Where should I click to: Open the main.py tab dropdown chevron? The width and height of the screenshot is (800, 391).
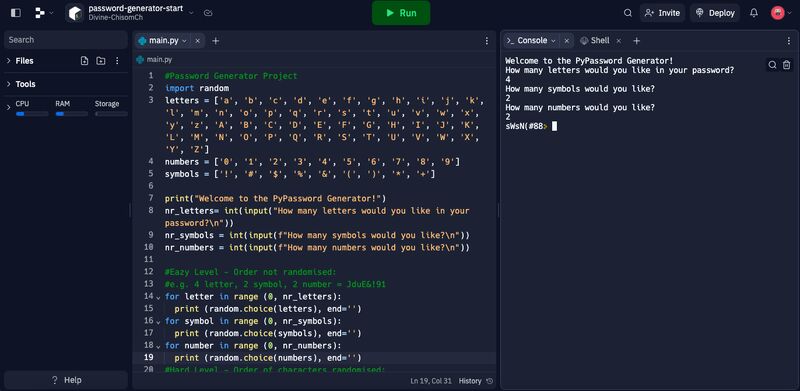[185, 41]
